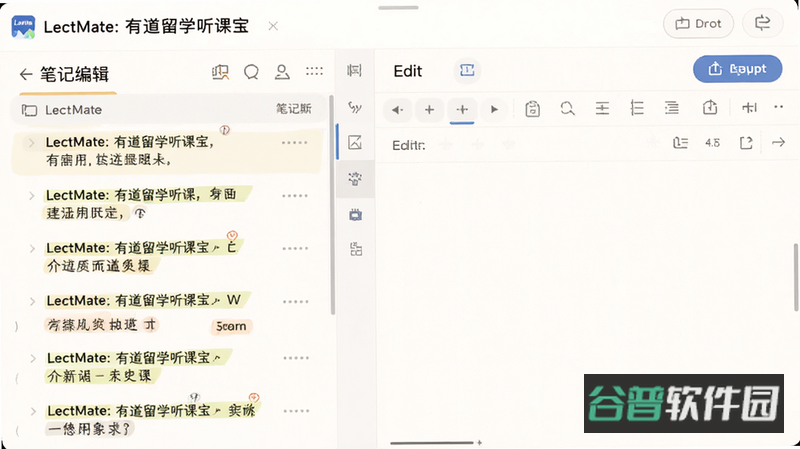Go back from the 笔记编辑 panel
The width and height of the screenshot is (800, 449).
[26, 74]
